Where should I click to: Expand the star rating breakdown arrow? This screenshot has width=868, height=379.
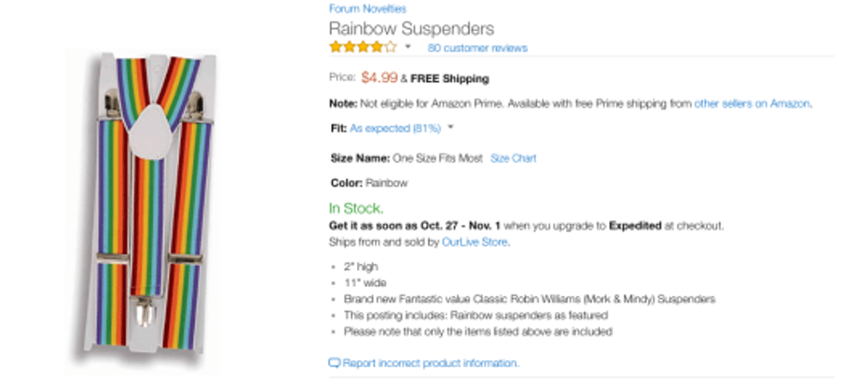408,47
